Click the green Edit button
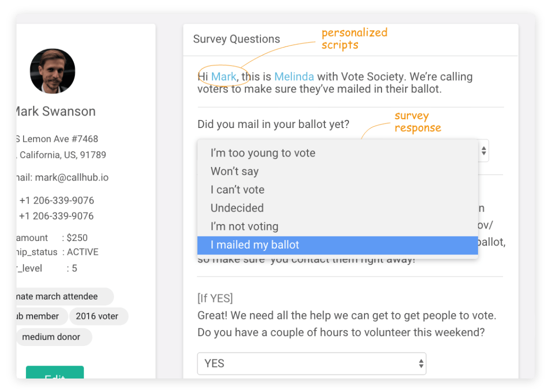 55,372
